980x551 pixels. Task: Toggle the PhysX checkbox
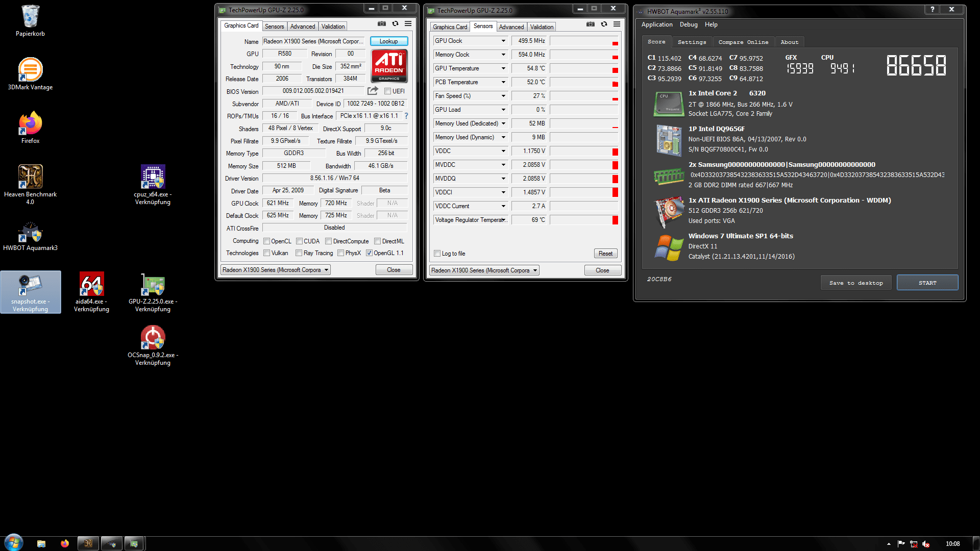[340, 253]
